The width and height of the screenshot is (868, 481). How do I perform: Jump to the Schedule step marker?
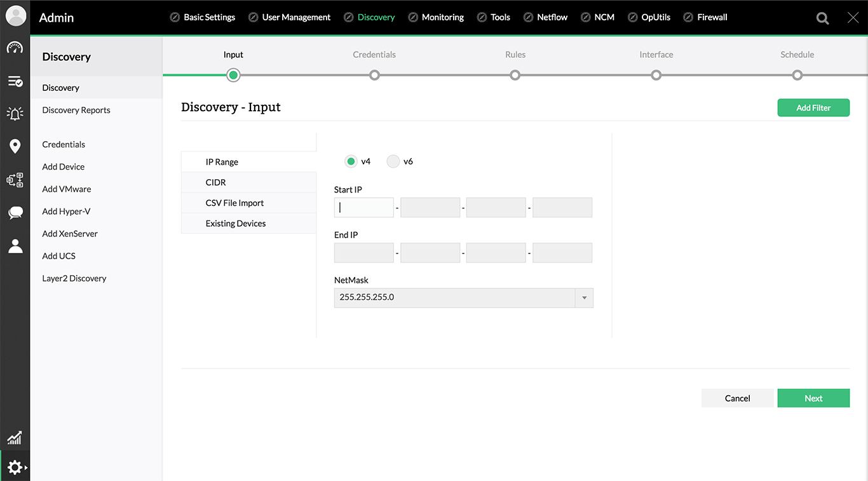click(797, 75)
